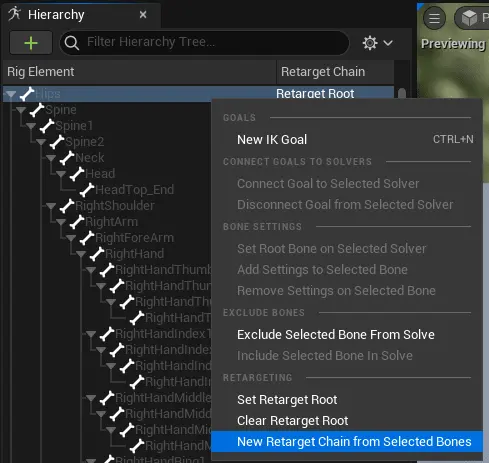Screen dimensions: 489x463
Task: Click the bone icon next to RightShoulder
Action: [67, 206]
